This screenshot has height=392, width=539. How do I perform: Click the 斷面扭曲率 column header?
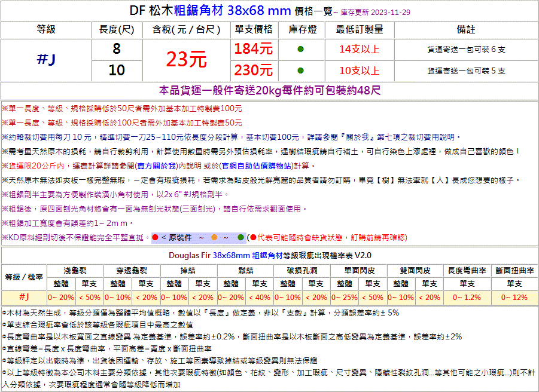pyautogui.click(x=514, y=271)
